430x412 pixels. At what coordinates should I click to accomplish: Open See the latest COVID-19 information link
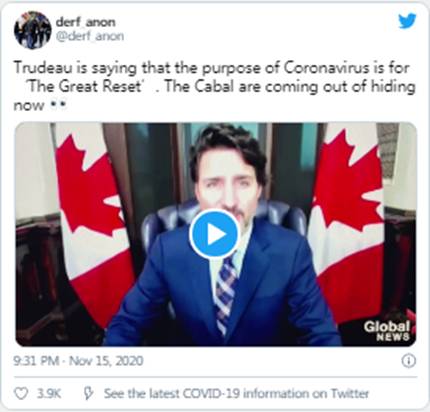click(236, 394)
